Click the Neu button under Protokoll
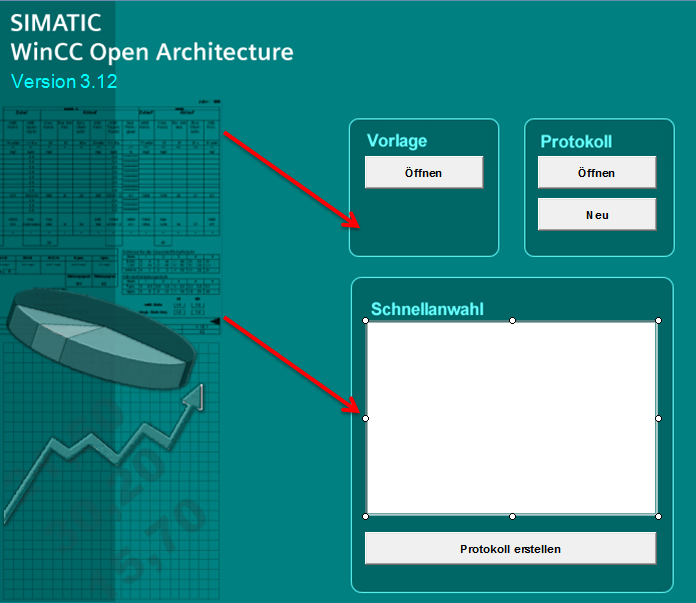The height and width of the screenshot is (603, 696). pyautogui.click(x=597, y=214)
